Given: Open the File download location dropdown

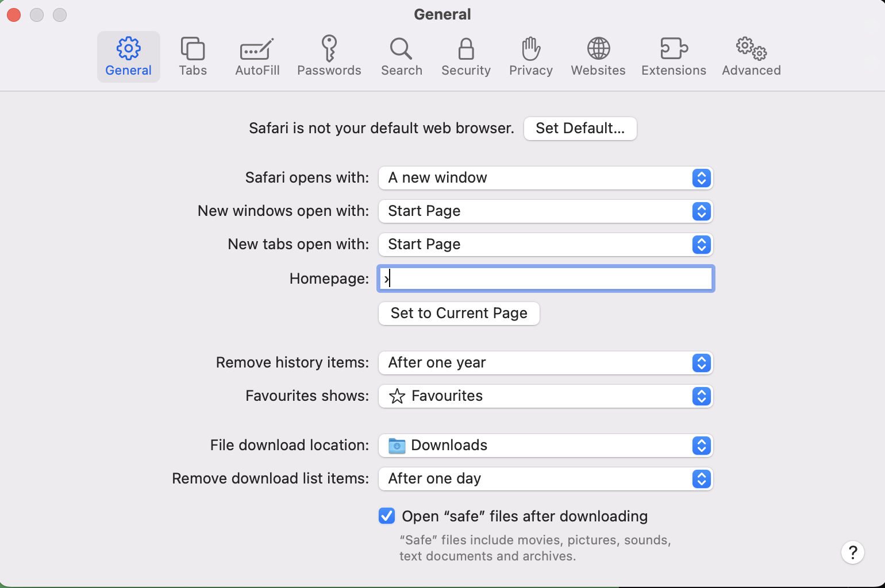Looking at the screenshot, I should pos(545,446).
